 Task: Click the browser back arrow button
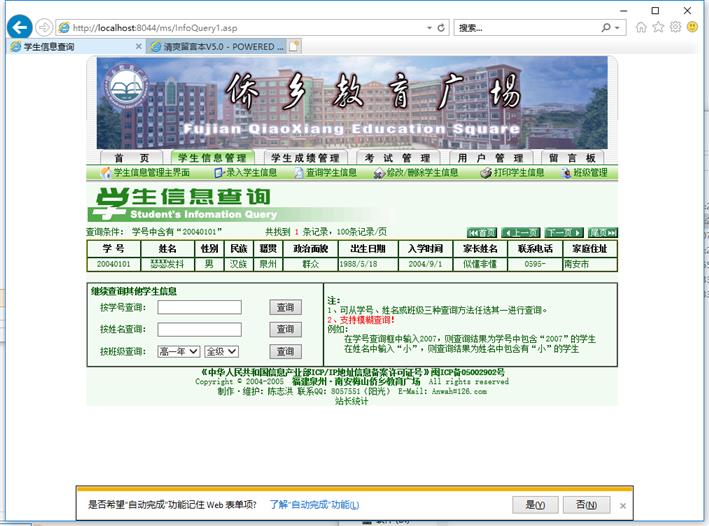pyautogui.click(x=19, y=27)
